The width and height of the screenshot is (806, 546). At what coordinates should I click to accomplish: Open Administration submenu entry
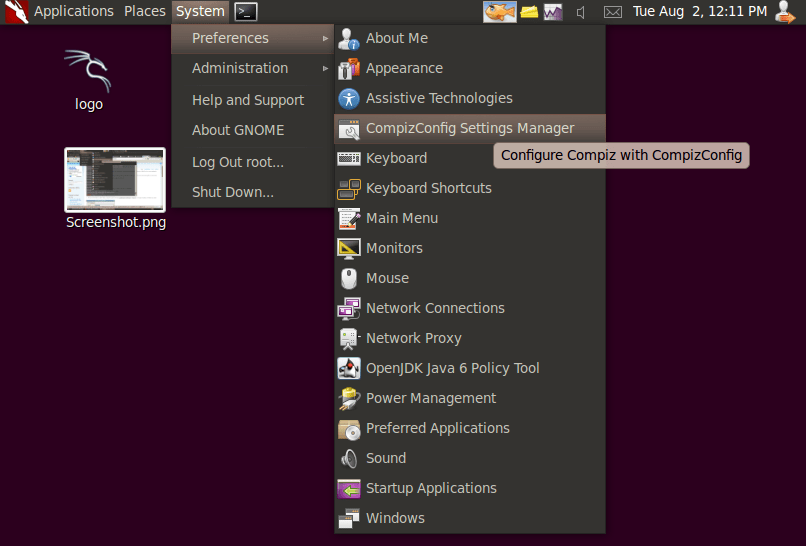(252, 68)
